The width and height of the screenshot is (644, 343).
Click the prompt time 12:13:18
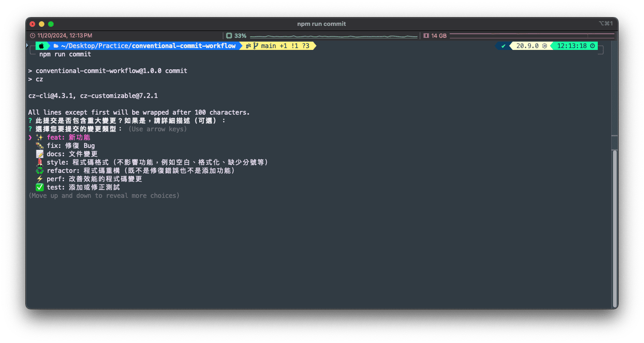click(572, 46)
